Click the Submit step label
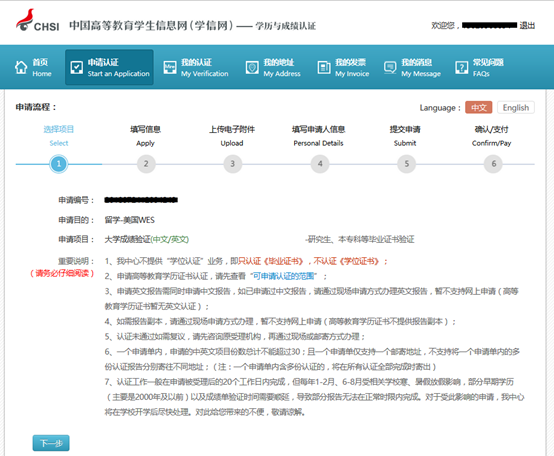 click(x=405, y=143)
